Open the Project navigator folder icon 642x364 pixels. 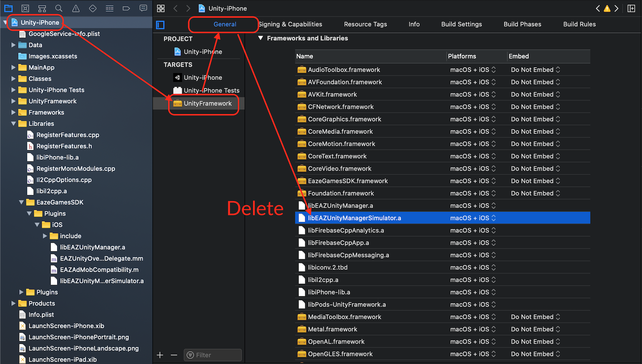click(x=8, y=8)
